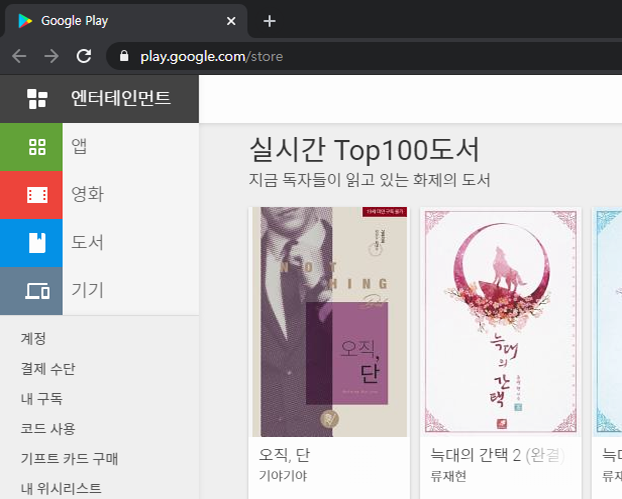Viewport: 622px width, 499px height.
Task: Click the author name 기야기야
Action: pyautogui.click(x=283, y=476)
